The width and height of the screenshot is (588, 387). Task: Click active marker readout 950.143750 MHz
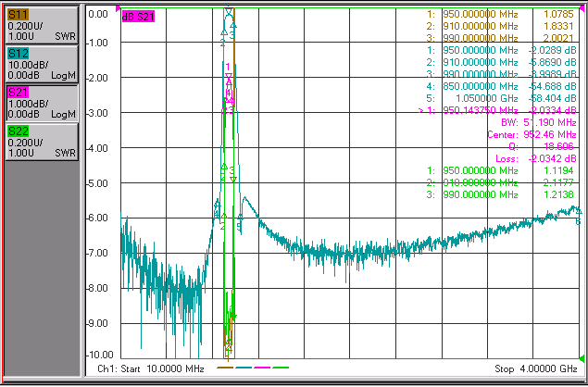tap(497, 110)
